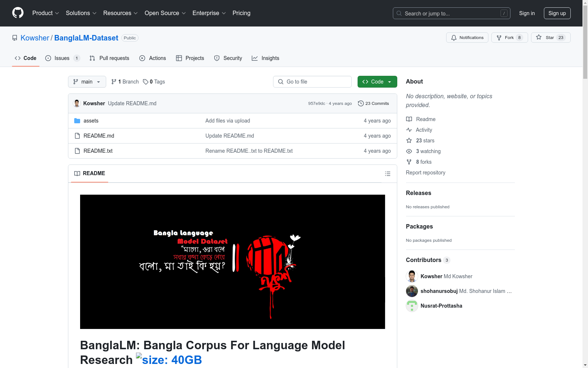Image resolution: width=588 pixels, height=368 pixels.
Task: Click the assets folder icon
Action: [x=77, y=121]
